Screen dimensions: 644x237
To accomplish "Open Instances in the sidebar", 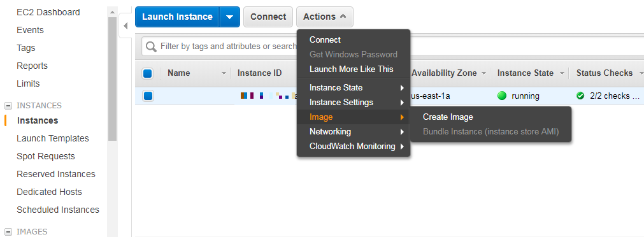I will point(38,121).
